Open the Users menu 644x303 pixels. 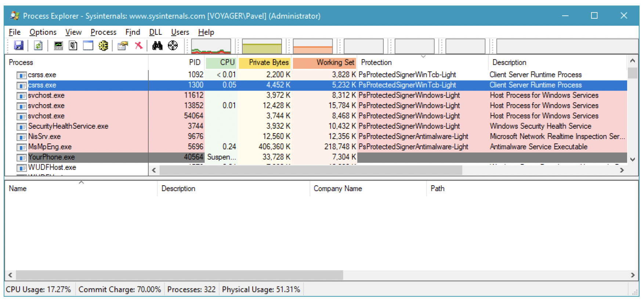pyautogui.click(x=180, y=32)
